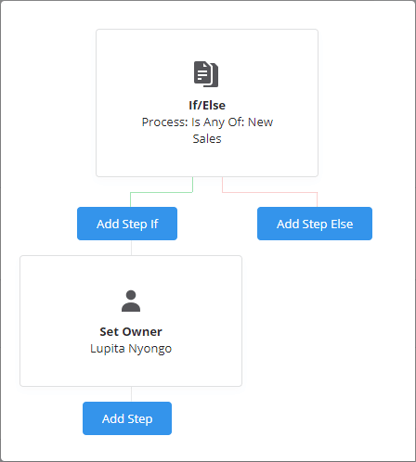The image size is (416, 462).
Task: Click connector between Add Step If and Set Owner
Action: point(131,248)
